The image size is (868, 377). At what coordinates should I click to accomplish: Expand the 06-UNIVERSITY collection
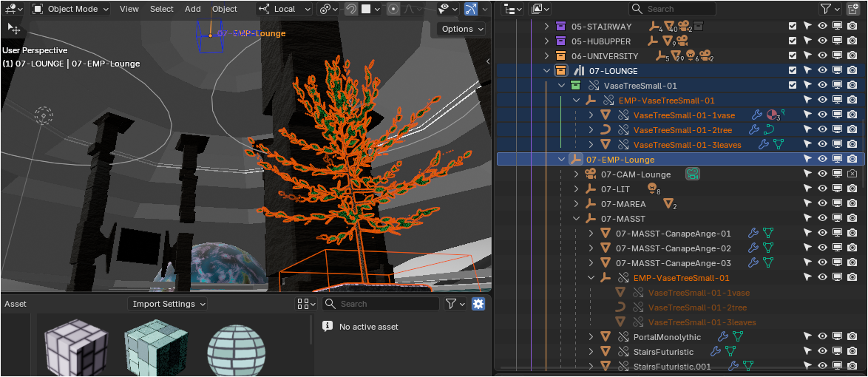[546, 56]
